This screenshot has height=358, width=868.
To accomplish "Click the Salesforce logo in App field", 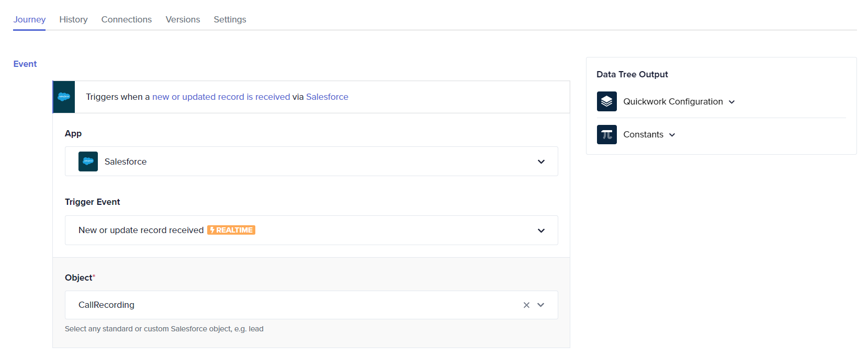I will pos(88,161).
